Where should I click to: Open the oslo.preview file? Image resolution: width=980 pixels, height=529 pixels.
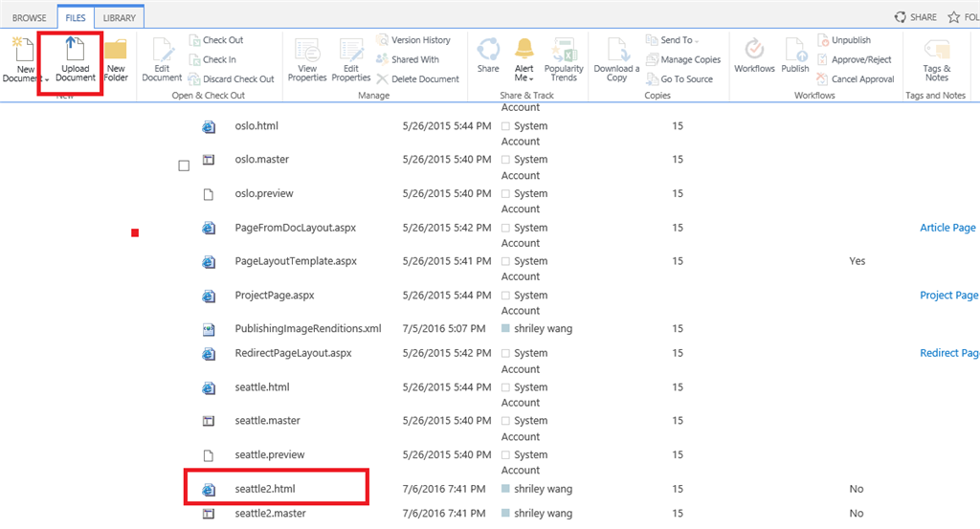pos(264,193)
